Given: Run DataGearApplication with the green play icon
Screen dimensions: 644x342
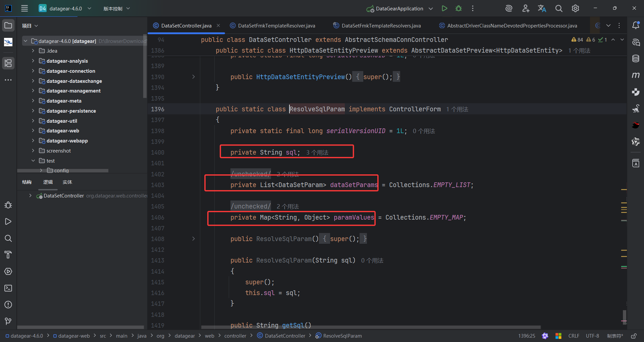Looking at the screenshot, I should pyautogui.click(x=444, y=8).
